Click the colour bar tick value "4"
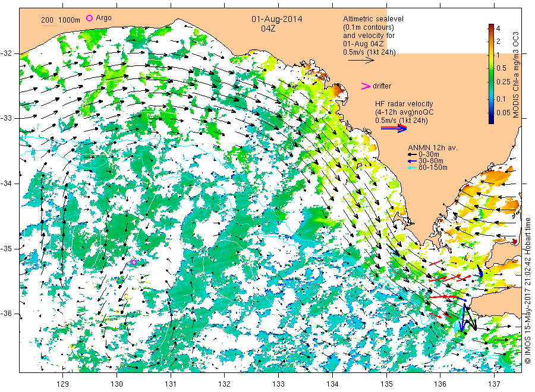This screenshot has height=392, width=535. pos(498,29)
